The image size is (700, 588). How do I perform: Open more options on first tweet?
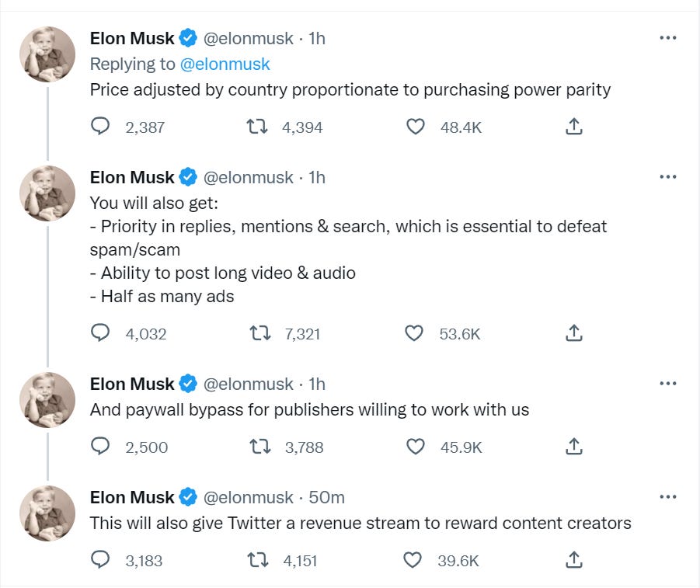[x=667, y=38]
